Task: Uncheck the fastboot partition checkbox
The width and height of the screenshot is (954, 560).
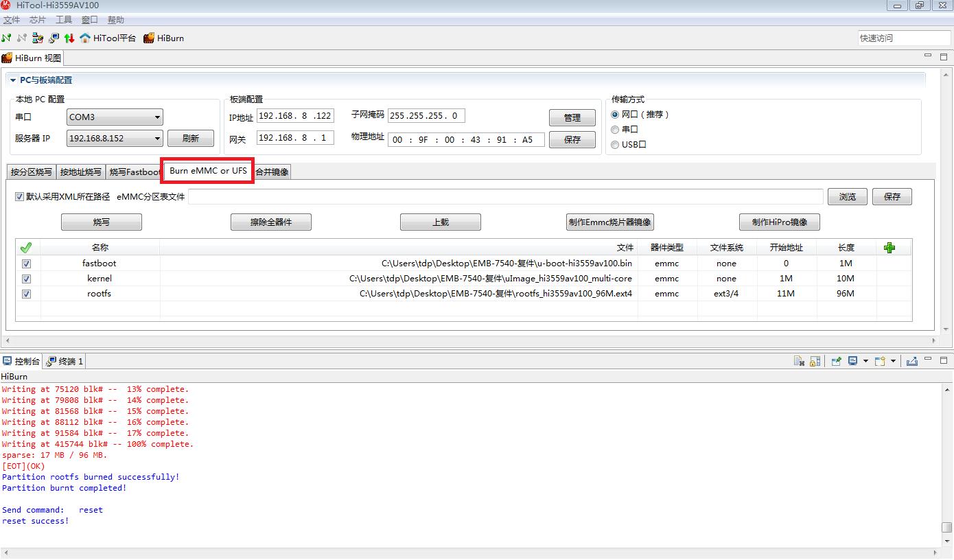Action: pyautogui.click(x=26, y=264)
